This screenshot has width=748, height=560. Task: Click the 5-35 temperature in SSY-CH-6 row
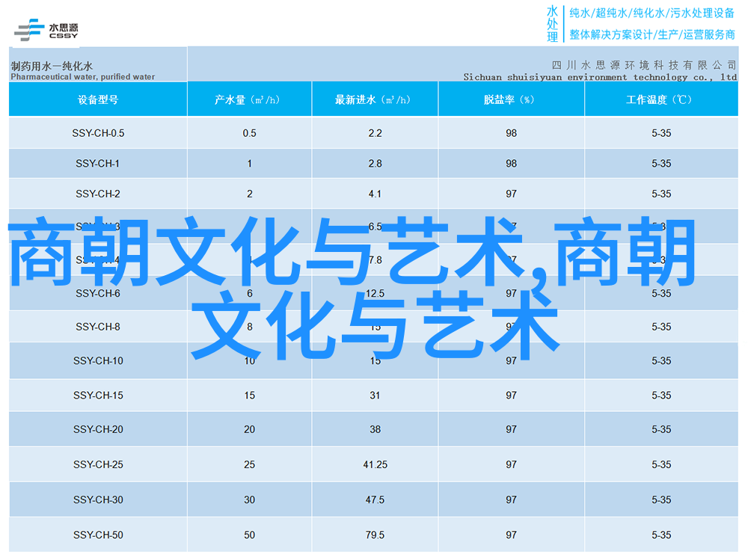pos(661,294)
